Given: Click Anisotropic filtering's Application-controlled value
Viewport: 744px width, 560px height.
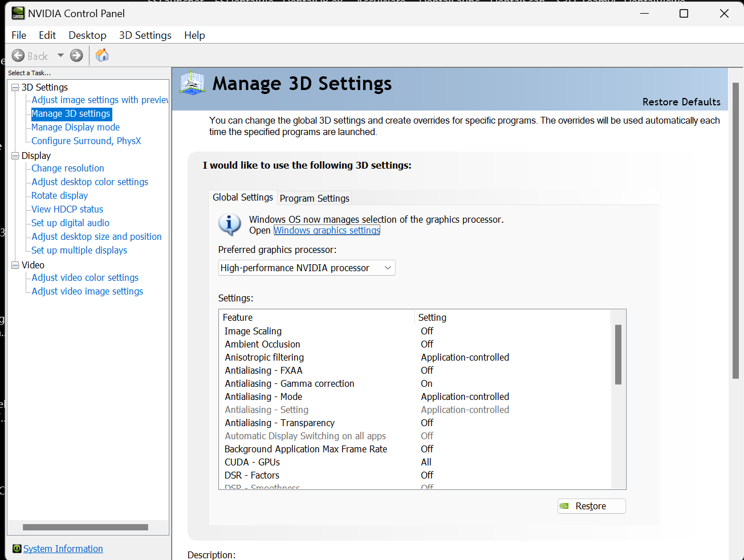Looking at the screenshot, I should click(465, 357).
